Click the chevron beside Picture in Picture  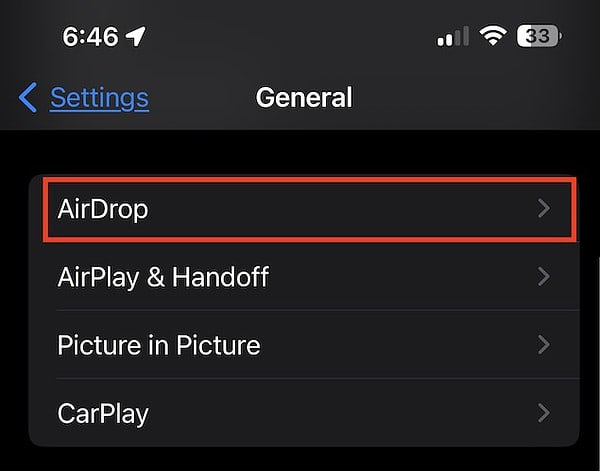(x=544, y=345)
